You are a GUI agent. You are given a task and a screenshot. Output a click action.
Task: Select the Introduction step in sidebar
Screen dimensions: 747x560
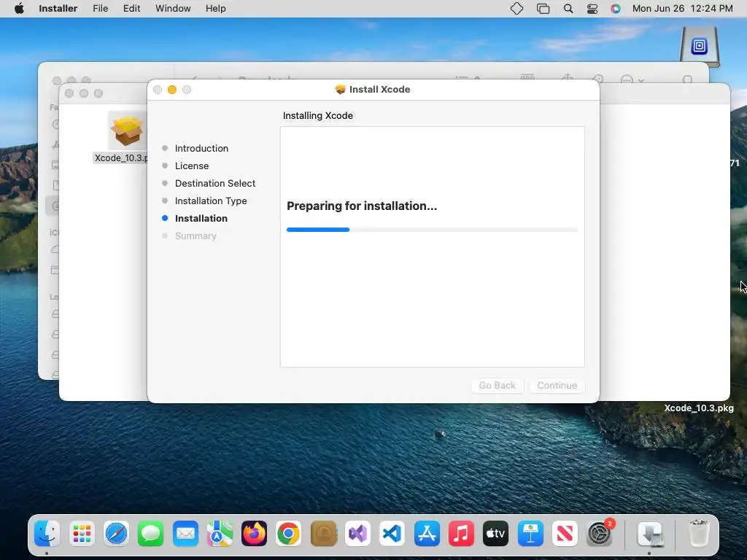(201, 148)
